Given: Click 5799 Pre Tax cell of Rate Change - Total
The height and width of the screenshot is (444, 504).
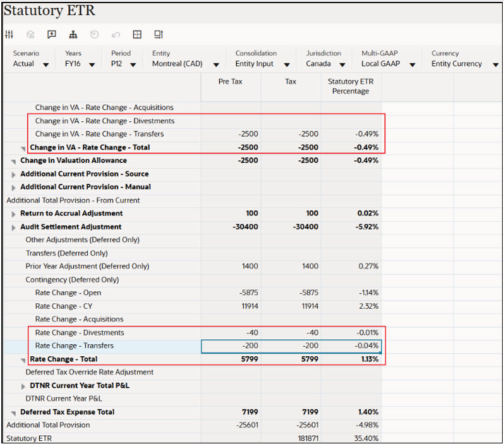Looking at the screenshot, I should (231, 359).
